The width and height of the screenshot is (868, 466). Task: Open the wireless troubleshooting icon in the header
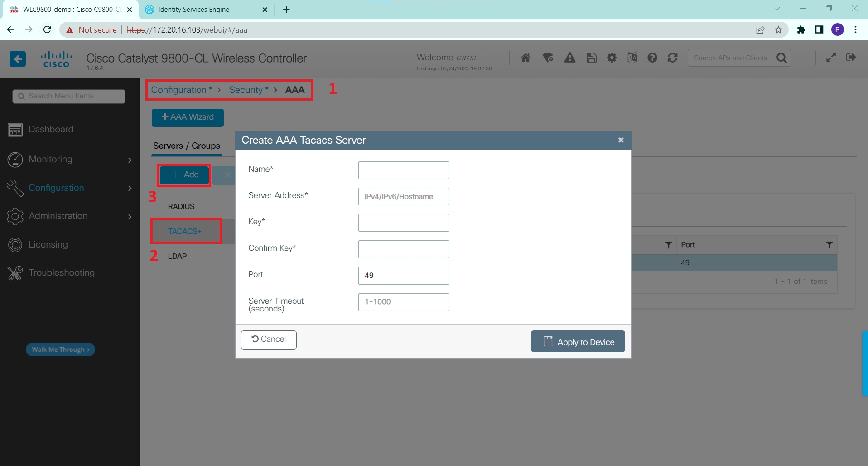coord(548,58)
